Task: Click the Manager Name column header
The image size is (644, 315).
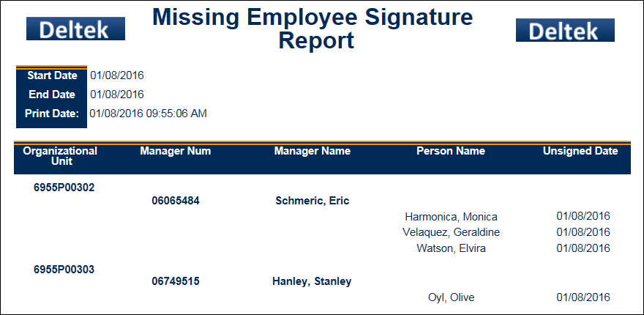Action: [312, 152]
